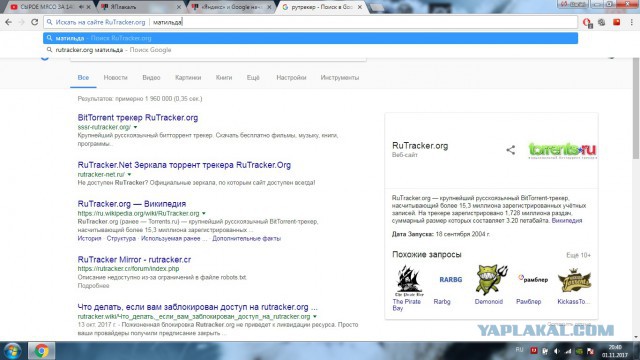The height and width of the screenshot is (360, 640).
Task: Open result Что делать, если вам заблокирован доступ
Action: 198,307
